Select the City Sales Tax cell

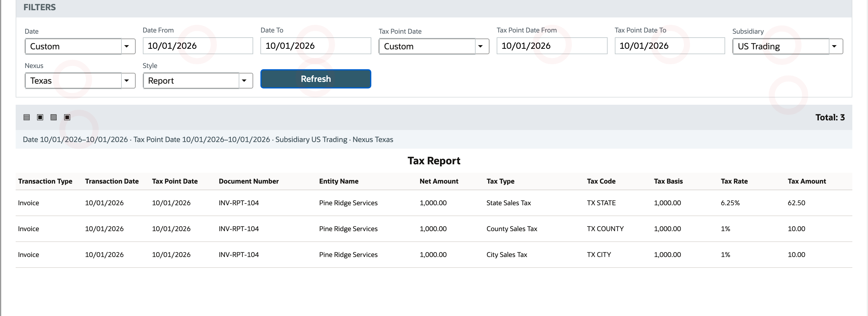(x=506, y=255)
